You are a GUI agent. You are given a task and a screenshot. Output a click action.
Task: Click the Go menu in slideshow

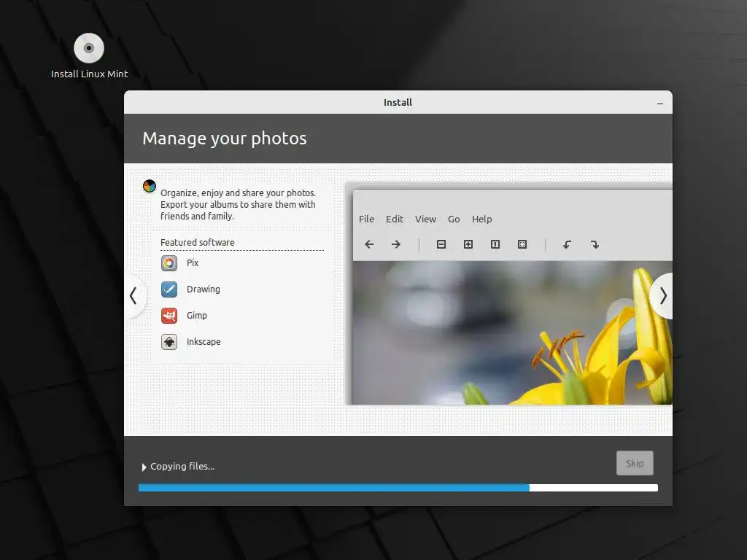point(454,219)
